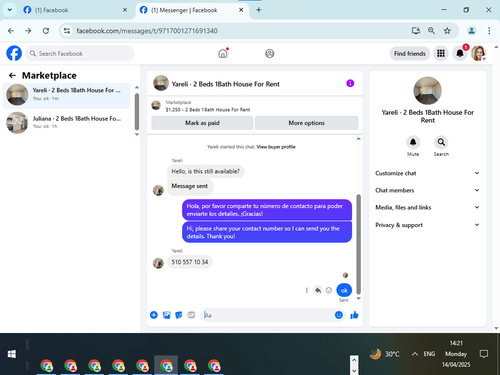Open Chrome three-dot menu
Screen dimensions: 500x375
pos(489,31)
